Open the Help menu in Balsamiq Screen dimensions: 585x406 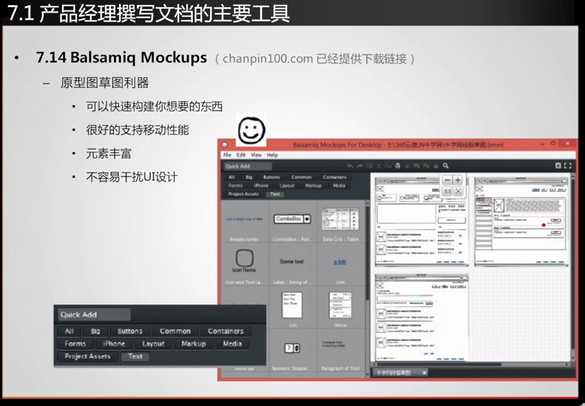coord(272,155)
